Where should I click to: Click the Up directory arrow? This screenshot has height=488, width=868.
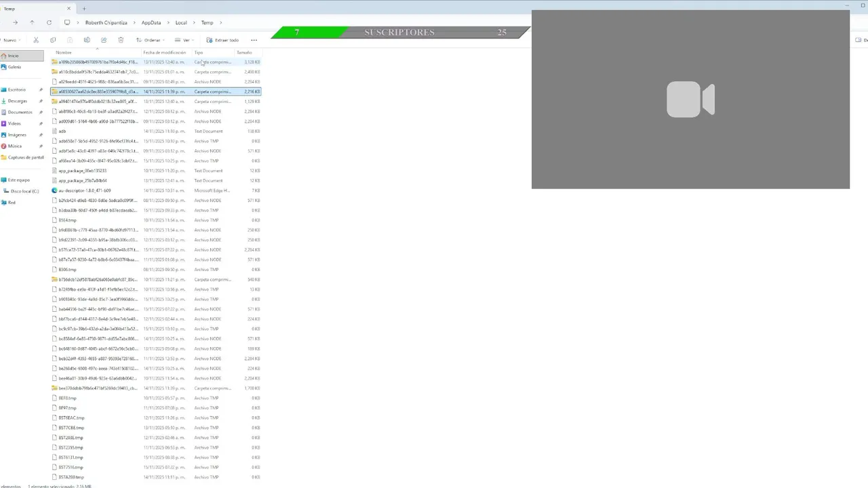tap(32, 22)
